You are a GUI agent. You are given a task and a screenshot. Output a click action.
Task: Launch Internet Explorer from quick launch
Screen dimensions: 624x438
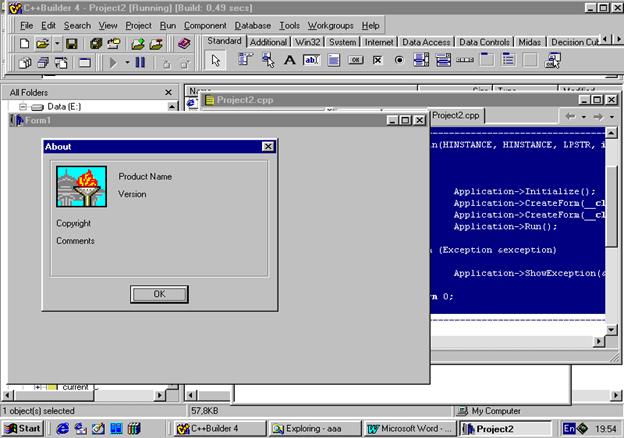[62, 428]
